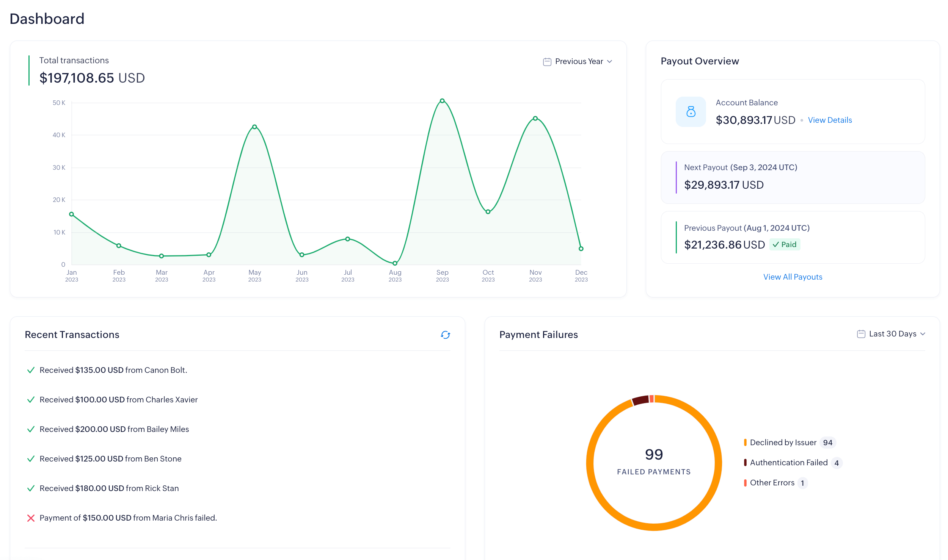Click calendar icon beside Previous Year

pyautogui.click(x=547, y=62)
